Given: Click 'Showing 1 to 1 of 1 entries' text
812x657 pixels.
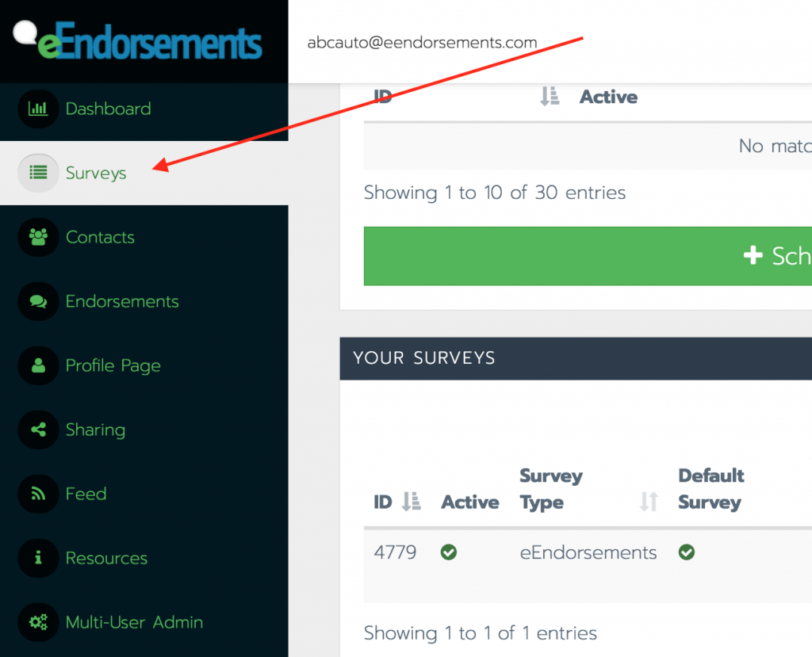Looking at the screenshot, I should [x=480, y=633].
